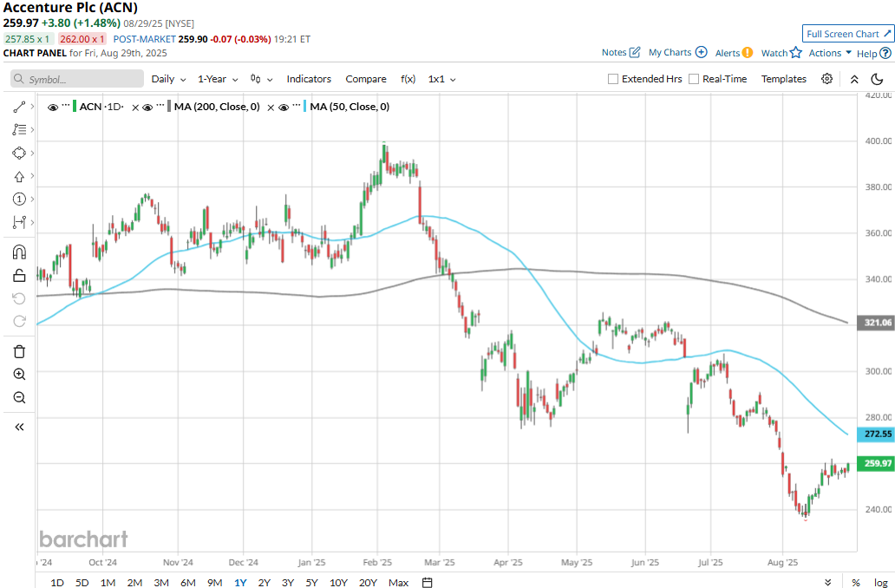Click the MA 50 blue color swatch
Viewport: 895px width, 588px height.
(x=305, y=107)
